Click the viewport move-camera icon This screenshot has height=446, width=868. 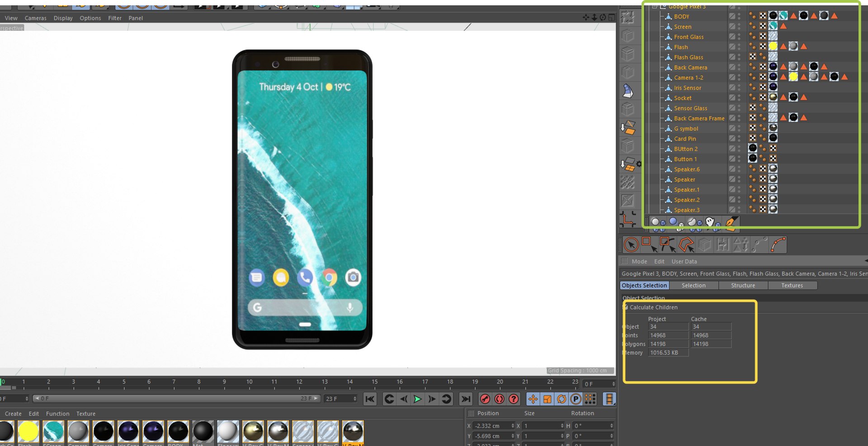click(x=586, y=18)
